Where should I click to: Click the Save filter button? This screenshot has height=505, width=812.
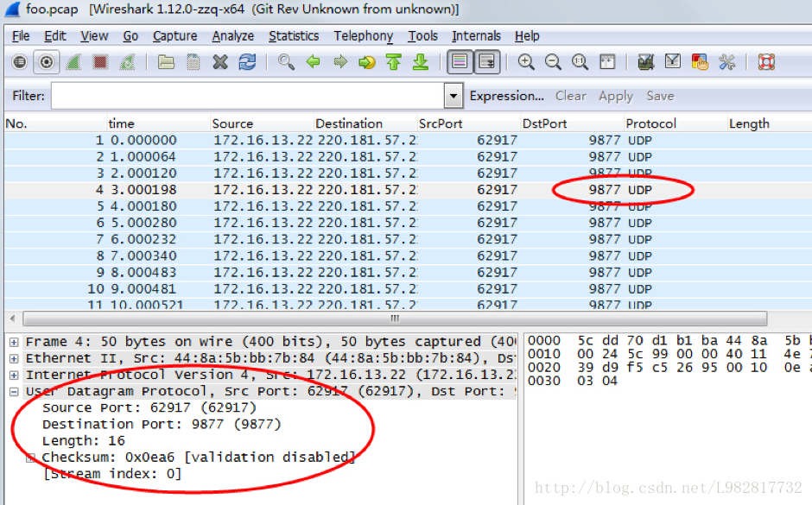point(660,96)
